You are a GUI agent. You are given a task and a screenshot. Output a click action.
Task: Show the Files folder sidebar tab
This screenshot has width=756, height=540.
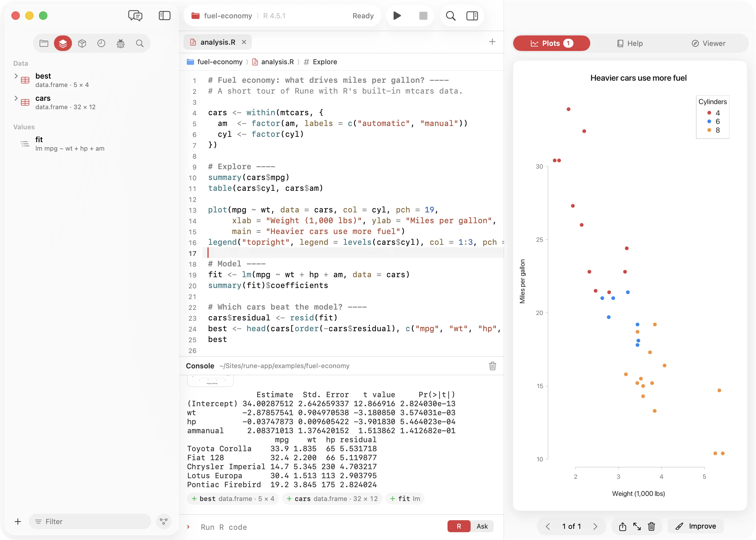pyautogui.click(x=44, y=43)
